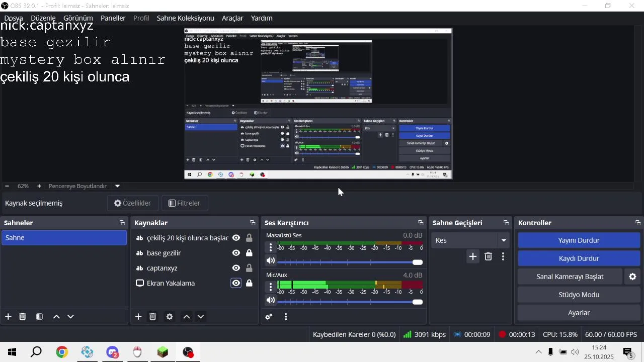Open the Kes transition dropdown

(470, 240)
